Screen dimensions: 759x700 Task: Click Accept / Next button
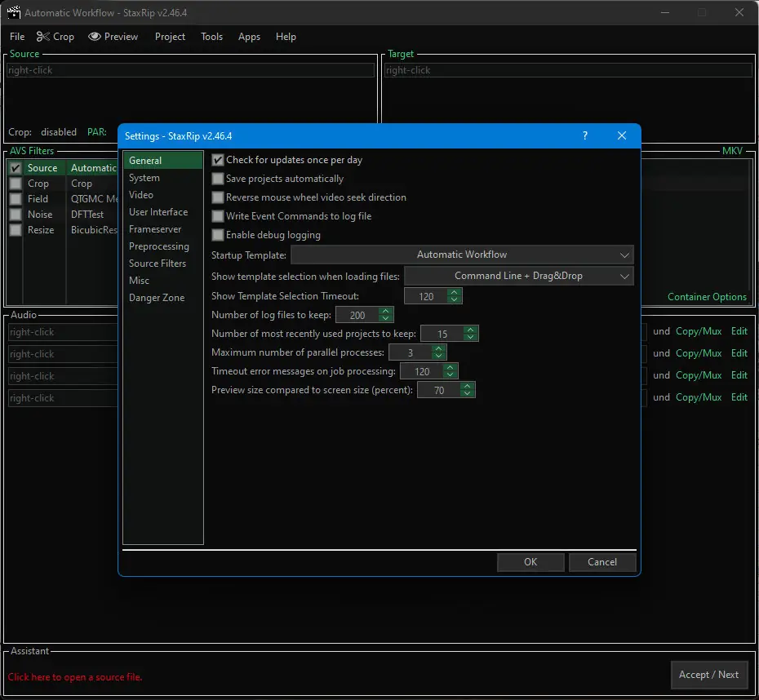pyautogui.click(x=708, y=675)
